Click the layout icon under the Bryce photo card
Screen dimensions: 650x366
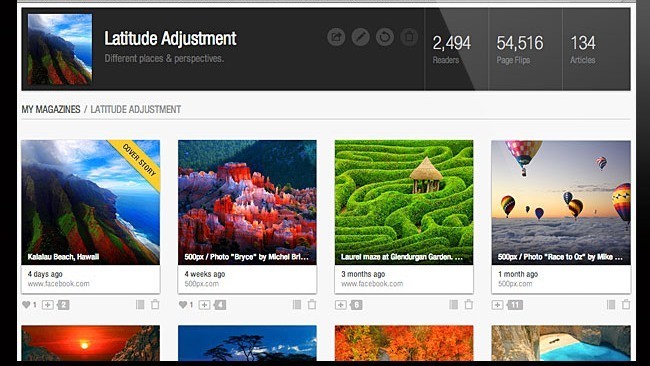coord(297,305)
